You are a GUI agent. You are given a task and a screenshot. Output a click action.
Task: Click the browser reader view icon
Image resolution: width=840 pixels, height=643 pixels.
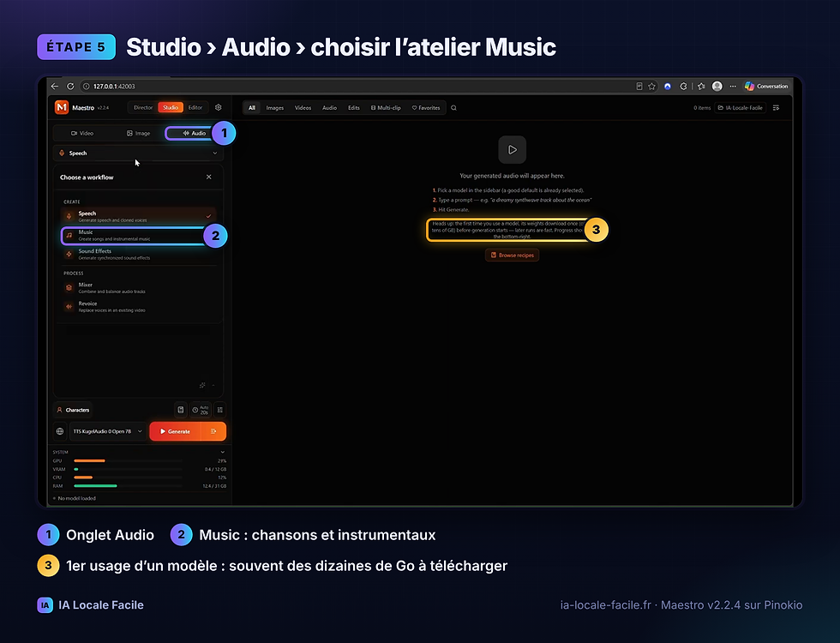pos(639,87)
